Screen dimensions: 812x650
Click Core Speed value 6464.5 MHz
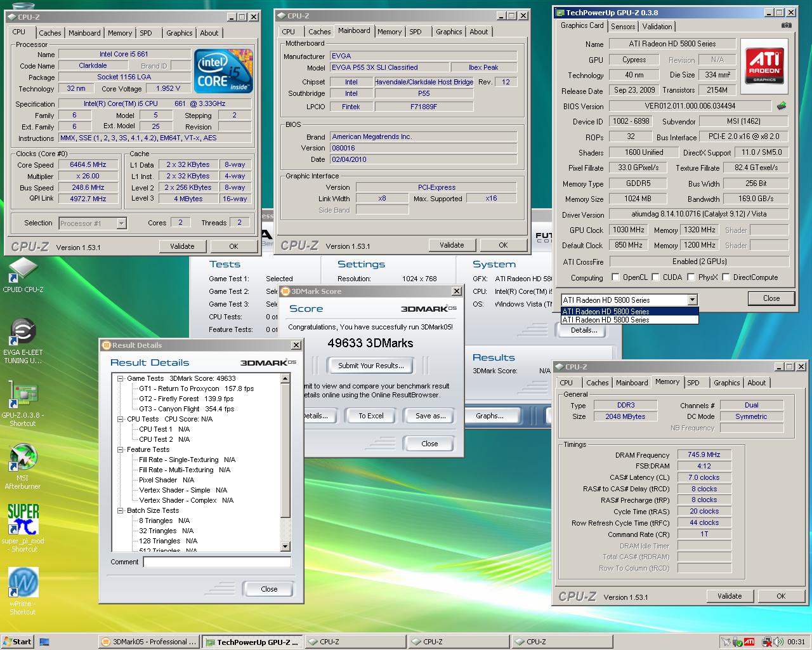(88, 164)
